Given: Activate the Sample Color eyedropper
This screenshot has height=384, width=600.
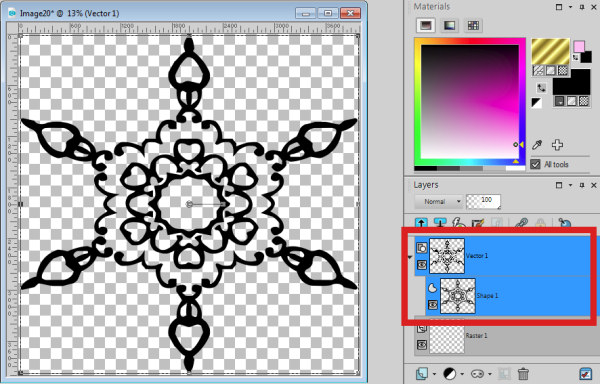Looking at the screenshot, I should pyautogui.click(x=537, y=145).
